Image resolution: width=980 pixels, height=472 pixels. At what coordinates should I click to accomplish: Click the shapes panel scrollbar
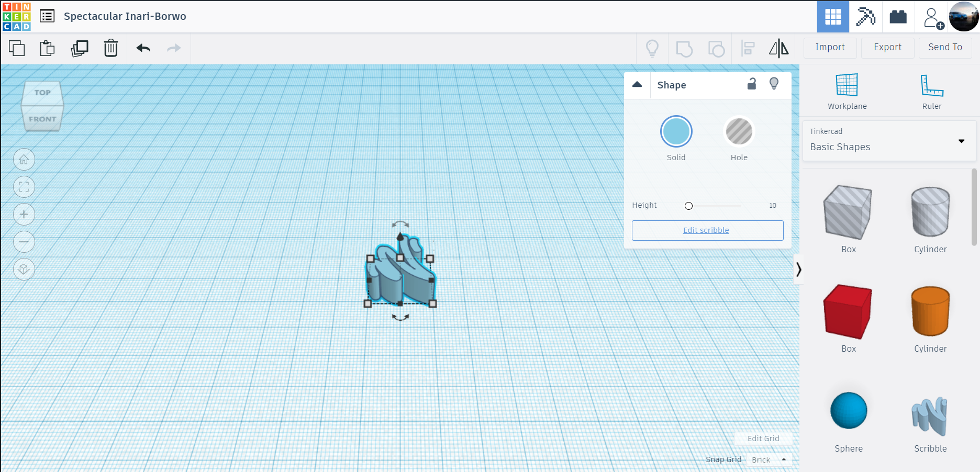(974, 207)
